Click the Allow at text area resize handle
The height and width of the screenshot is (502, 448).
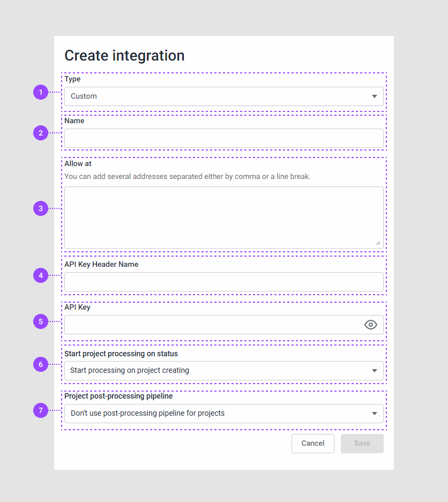[378, 243]
